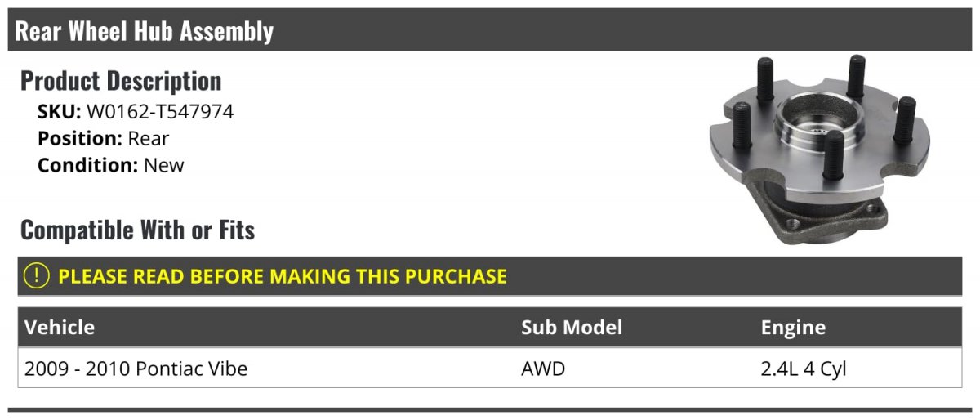Screen dimensions: 980x420
Task: Click the Product Description heading
Action: (121, 81)
